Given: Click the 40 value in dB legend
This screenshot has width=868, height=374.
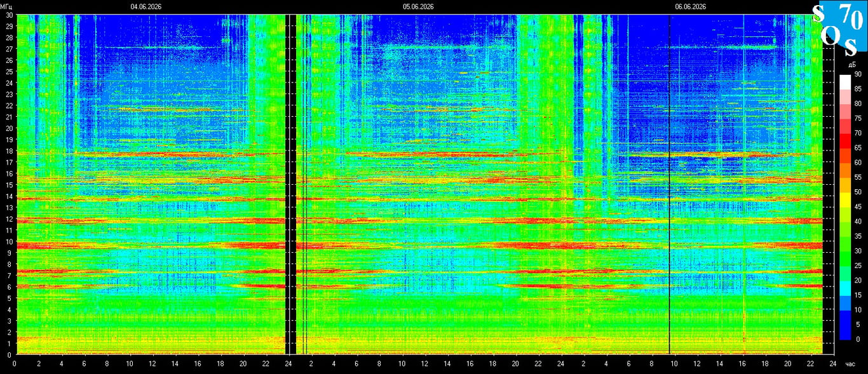Looking at the screenshot, I should coord(858,221).
